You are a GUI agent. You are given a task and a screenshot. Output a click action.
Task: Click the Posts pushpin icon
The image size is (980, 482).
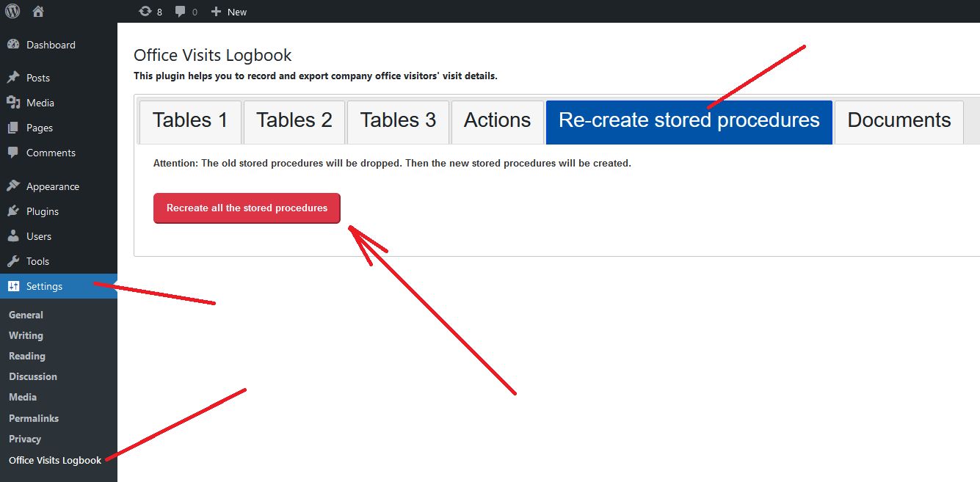[13, 78]
